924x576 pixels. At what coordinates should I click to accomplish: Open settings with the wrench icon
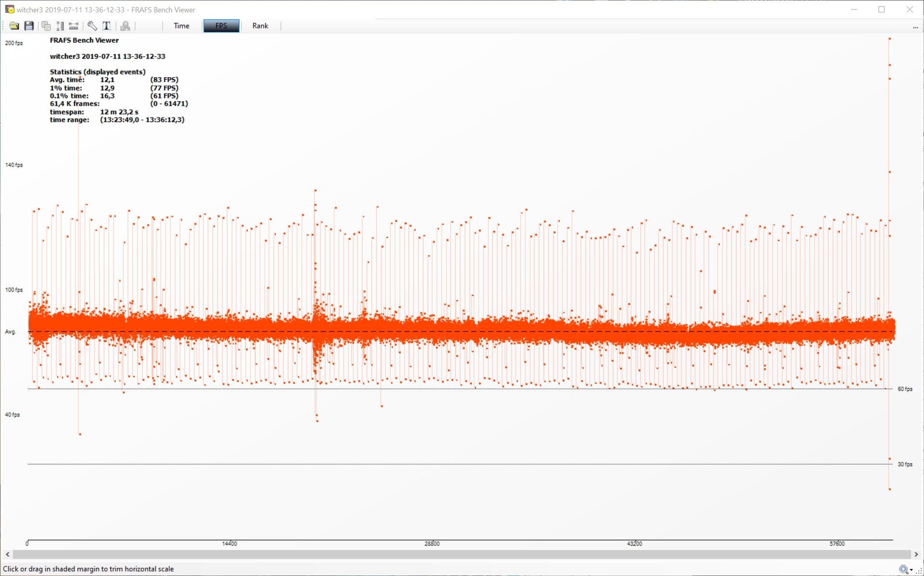pyautogui.click(x=92, y=26)
